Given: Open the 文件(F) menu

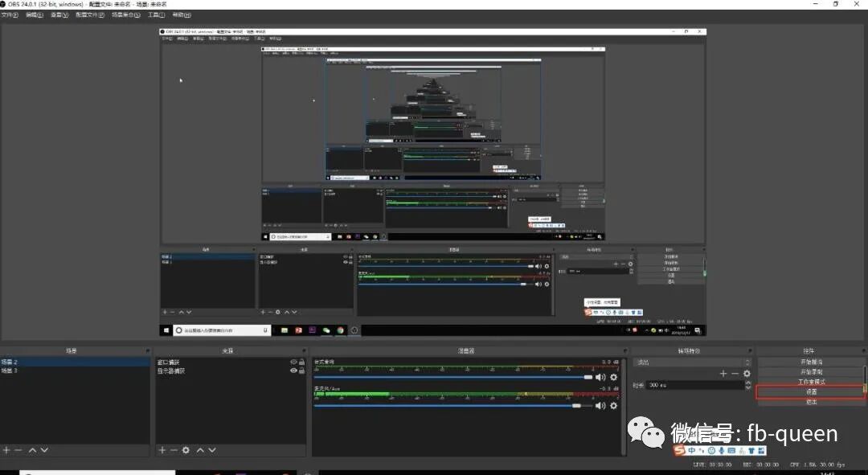Looking at the screenshot, I should click(x=10, y=15).
